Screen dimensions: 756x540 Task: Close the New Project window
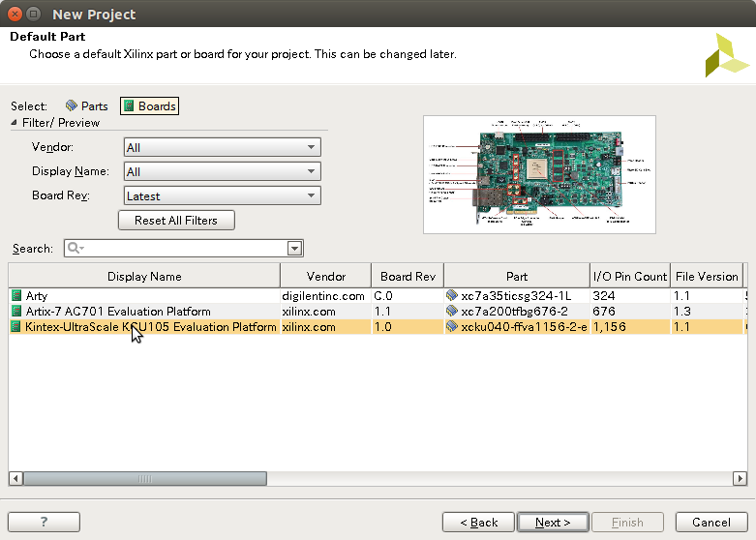click(15, 14)
